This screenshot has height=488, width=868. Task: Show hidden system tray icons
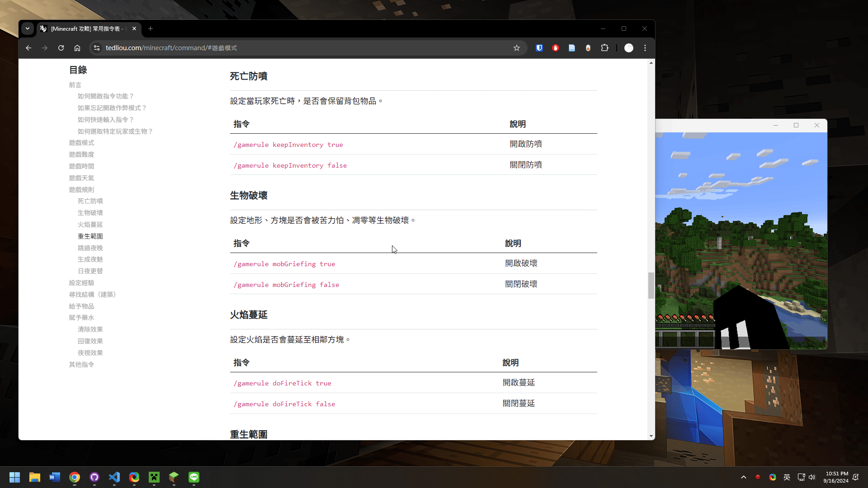744,477
